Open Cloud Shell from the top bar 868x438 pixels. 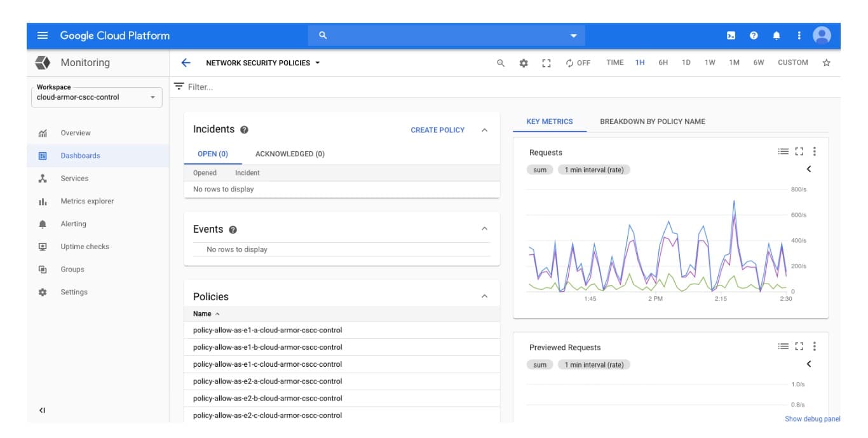coord(731,36)
